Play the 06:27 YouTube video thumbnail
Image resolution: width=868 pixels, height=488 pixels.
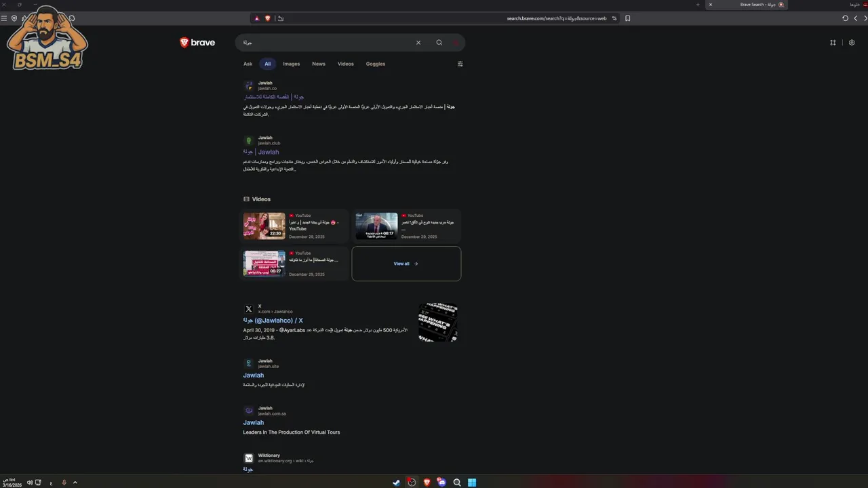pos(264,264)
